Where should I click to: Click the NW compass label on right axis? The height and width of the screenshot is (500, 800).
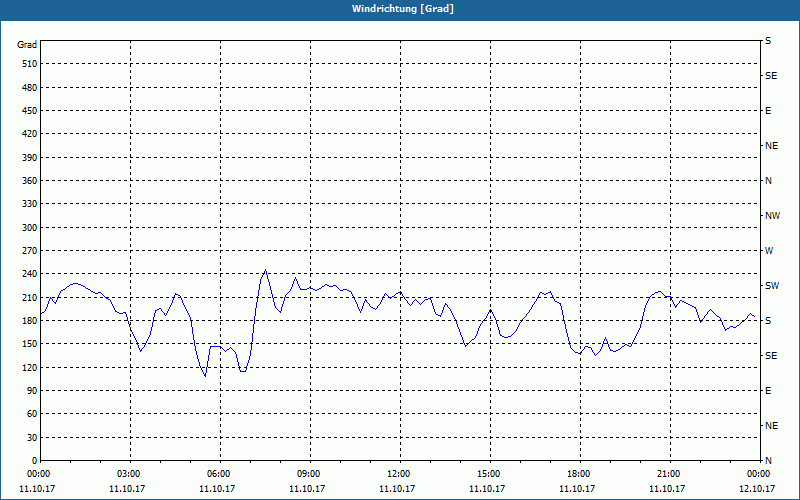pyautogui.click(x=772, y=216)
